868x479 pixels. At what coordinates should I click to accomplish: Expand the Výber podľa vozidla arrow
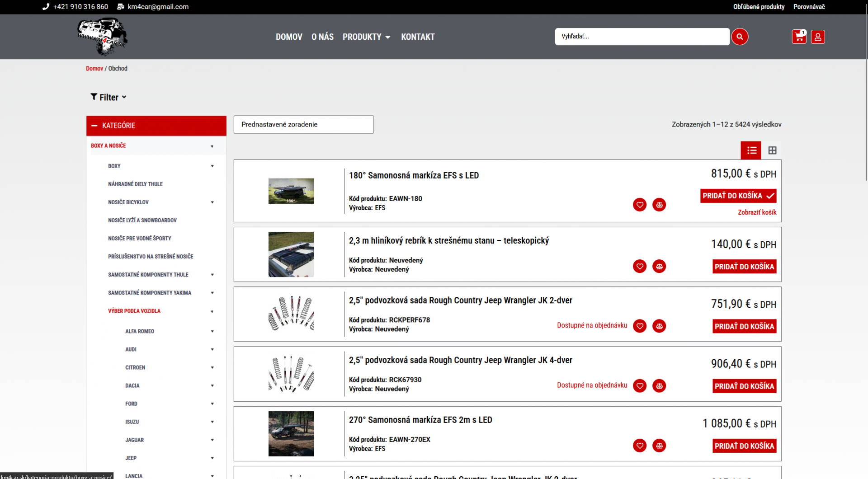(212, 311)
